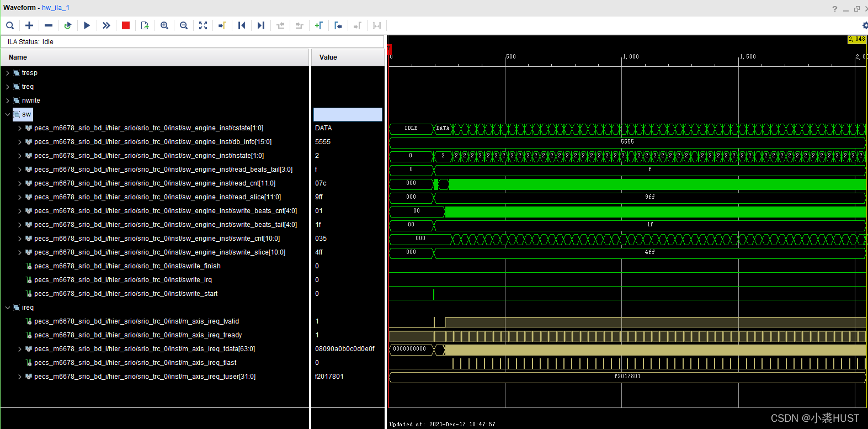The height and width of the screenshot is (429, 868).
Task: Select swrite_slice[10:0] signal
Action: pyautogui.click(x=159, y=252)
